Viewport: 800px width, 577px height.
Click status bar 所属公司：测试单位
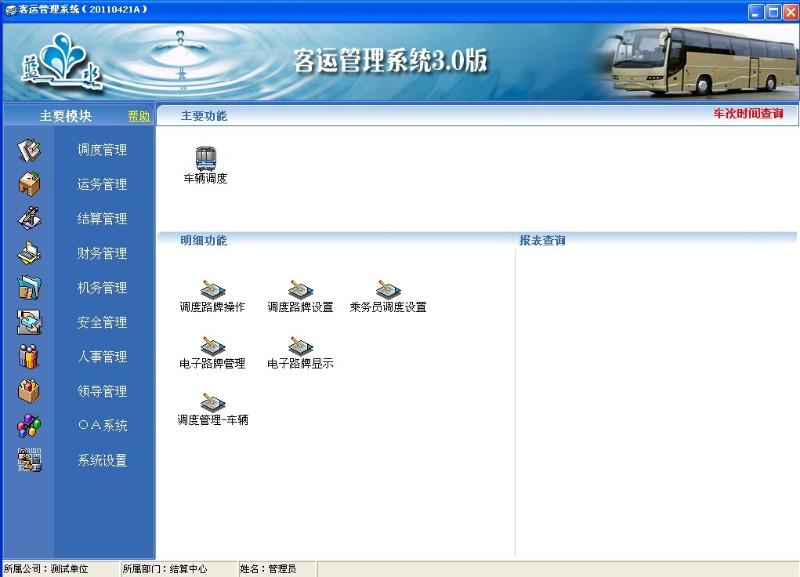point(46,569)
